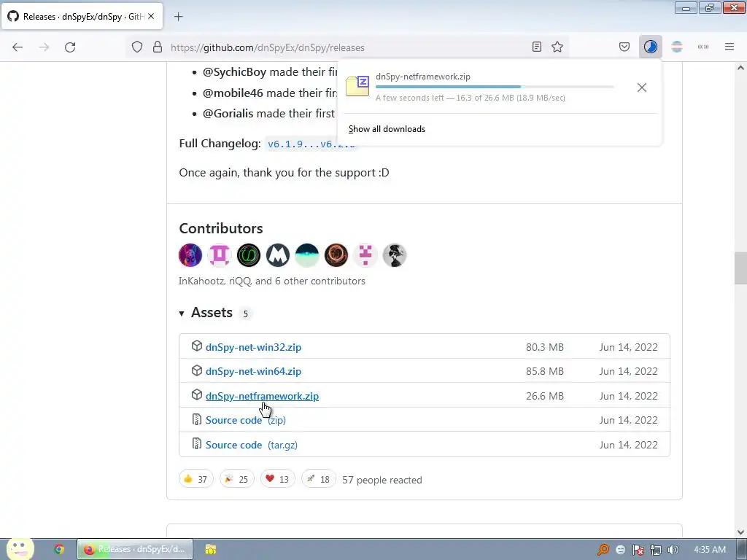Image resolution: width=747 pixels, height=560 pixels.
Task: Reload the current page
Action: 70,47
